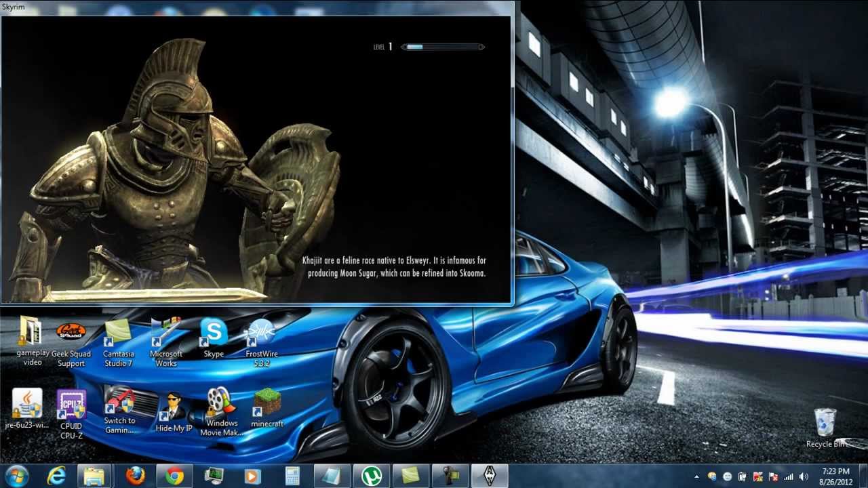
Task: Open Internet Explorer from the taskbar
Action: (56, 476)
